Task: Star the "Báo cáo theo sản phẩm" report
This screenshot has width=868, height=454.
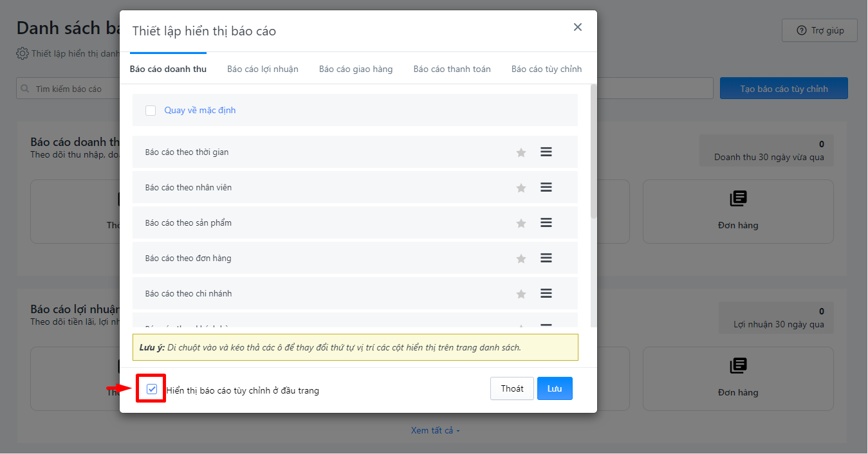Action: click(521, 223)
